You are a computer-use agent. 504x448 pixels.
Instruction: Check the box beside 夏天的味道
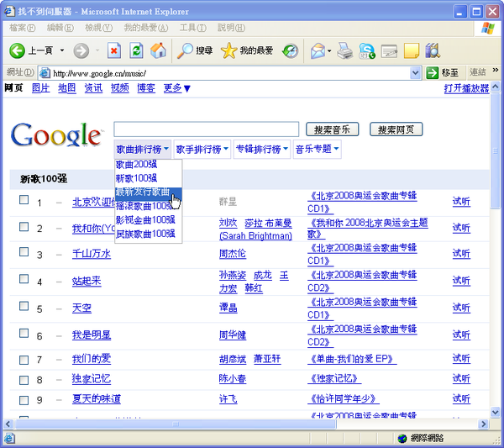pos(24,400)
